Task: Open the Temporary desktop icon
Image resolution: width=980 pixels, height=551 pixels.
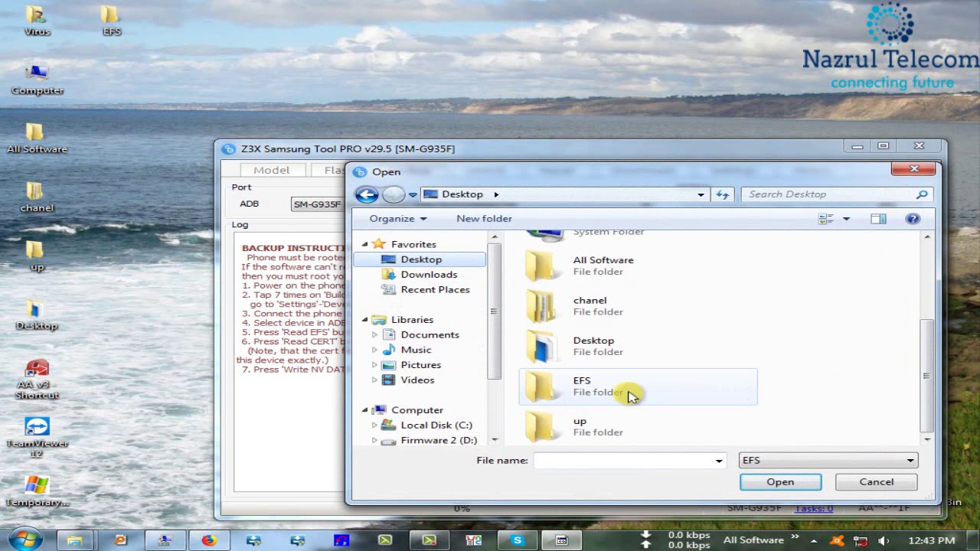Action: [x=37, y=491]
